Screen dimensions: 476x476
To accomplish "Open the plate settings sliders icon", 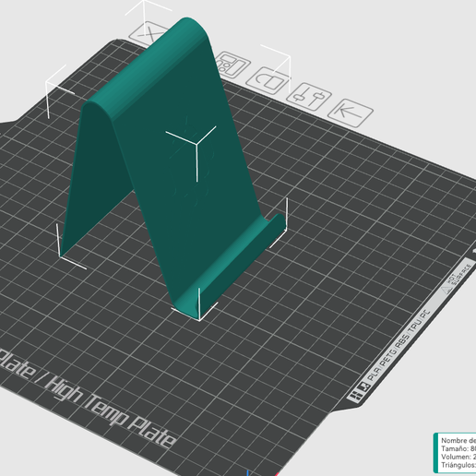I will point(309,97).
